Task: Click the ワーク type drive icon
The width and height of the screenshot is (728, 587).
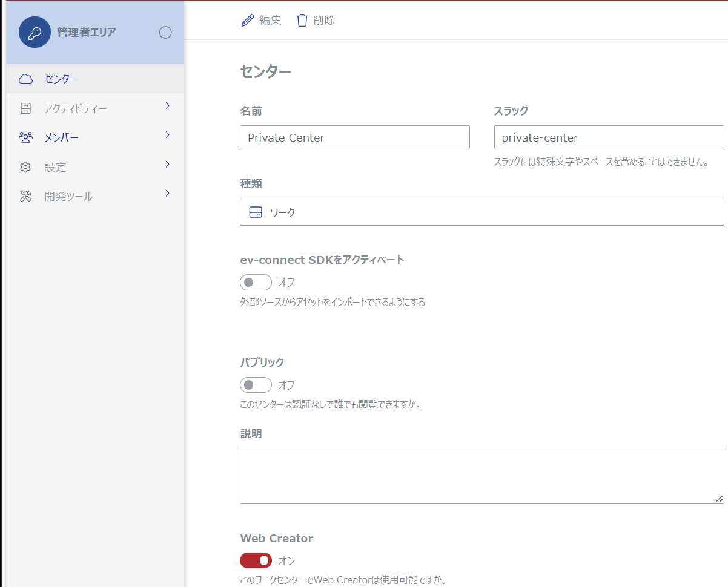Action: click(256, 212)
